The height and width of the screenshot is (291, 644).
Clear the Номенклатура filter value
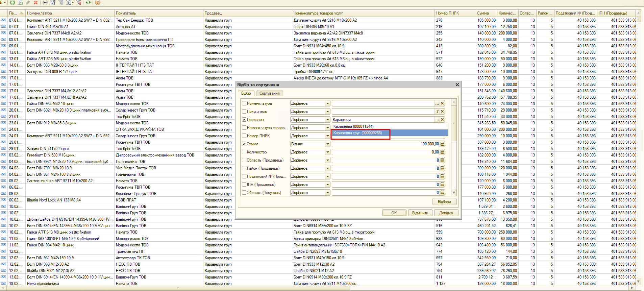pos(442,103)
